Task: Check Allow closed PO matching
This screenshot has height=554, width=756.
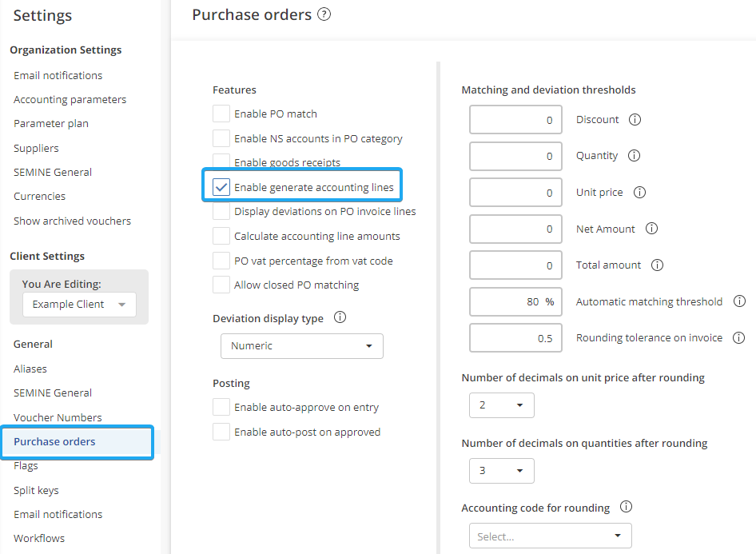Action: click(221, 285)
